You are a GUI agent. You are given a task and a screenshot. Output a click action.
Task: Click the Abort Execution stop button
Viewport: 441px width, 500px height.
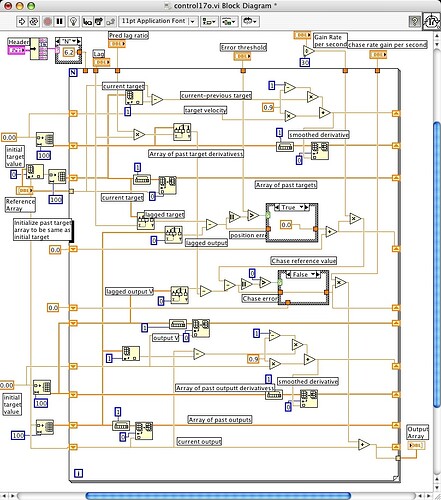(48, 22)
